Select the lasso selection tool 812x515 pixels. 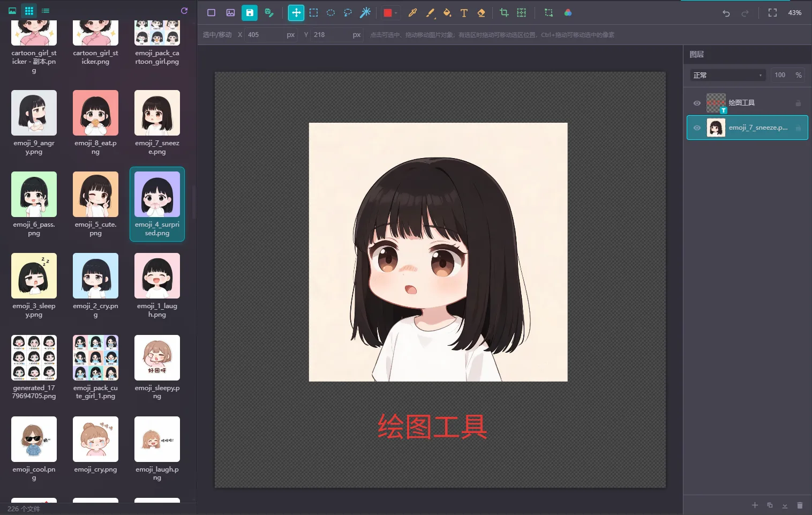[348, 13]
